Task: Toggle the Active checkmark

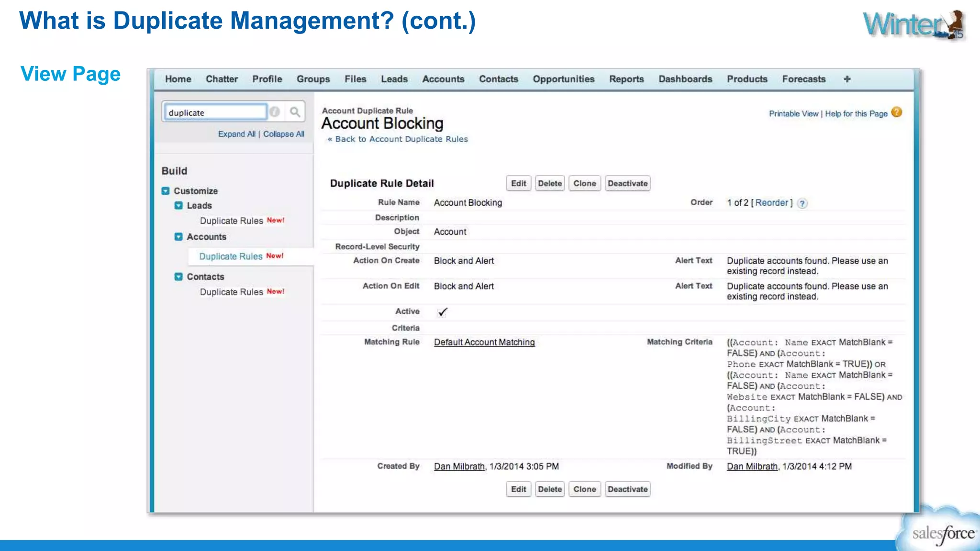Action: click(x=442, y=312)
